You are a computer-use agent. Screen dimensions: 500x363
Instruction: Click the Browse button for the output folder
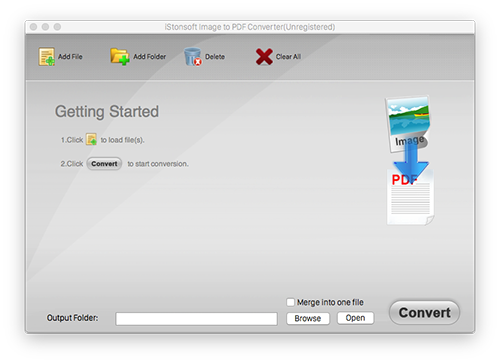click(x=308, y=318)
